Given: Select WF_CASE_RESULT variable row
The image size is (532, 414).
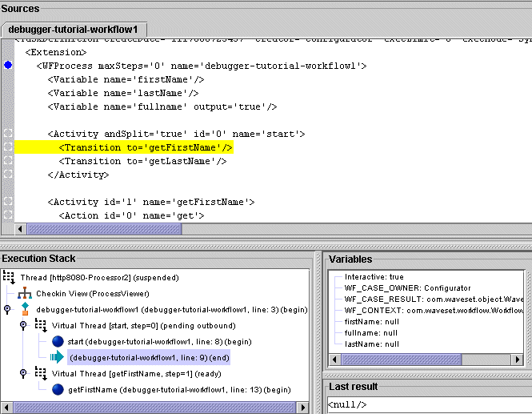Looking at the screenshot, I should (x=434, y=299).
